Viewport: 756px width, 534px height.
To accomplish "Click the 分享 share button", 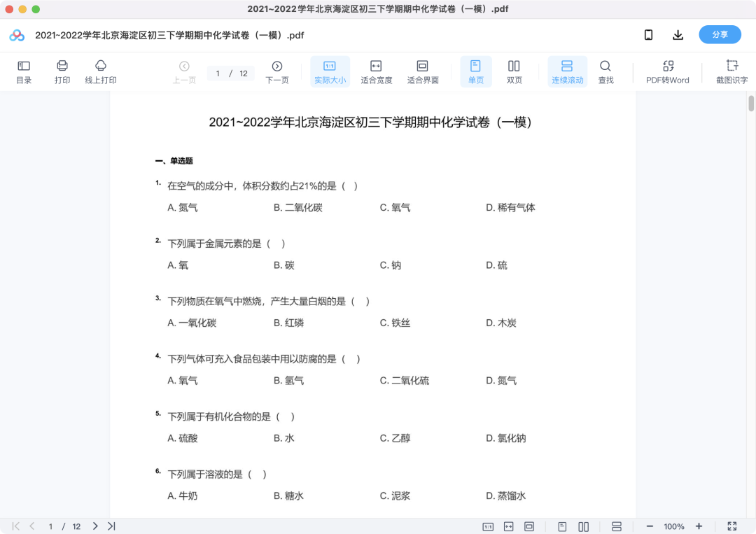I will pos(720,35).
